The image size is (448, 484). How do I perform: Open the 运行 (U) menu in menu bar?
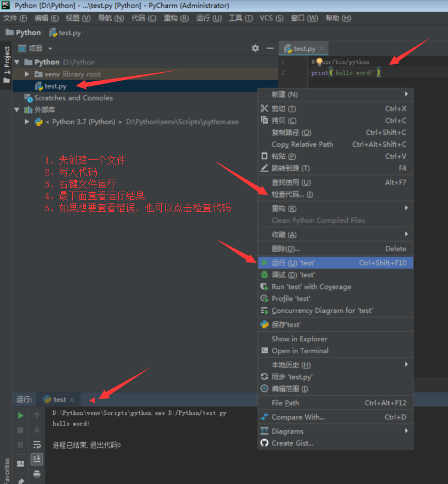click(208, 19)
